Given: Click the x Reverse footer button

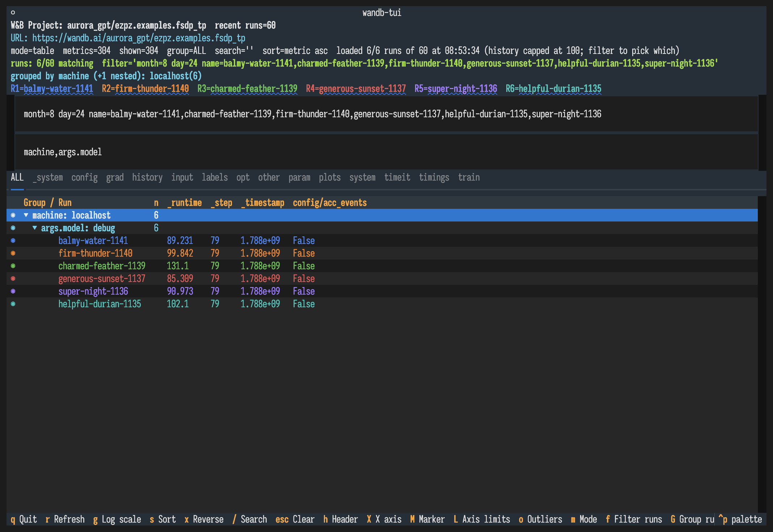Looking at the screenshot, I should (x=204, y=519).
